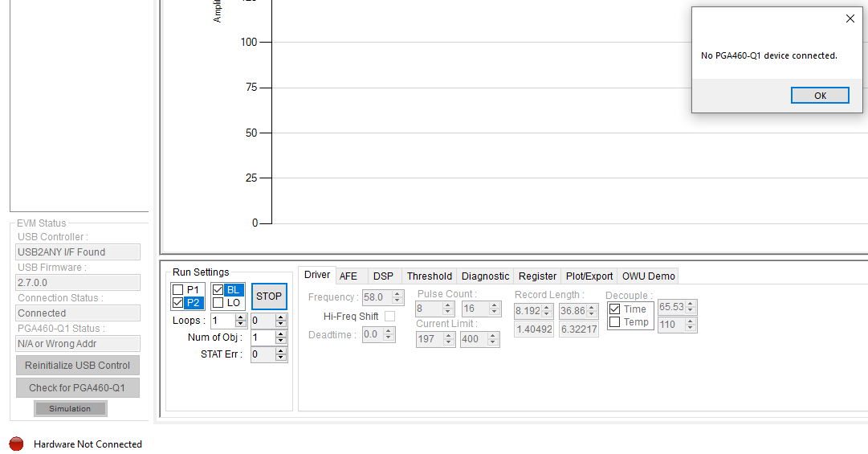
Task: Click the USB Controller status field
Action: [x=78, y=252]
